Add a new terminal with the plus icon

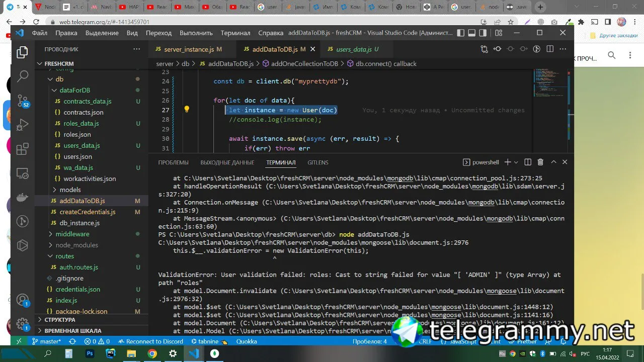508,162
